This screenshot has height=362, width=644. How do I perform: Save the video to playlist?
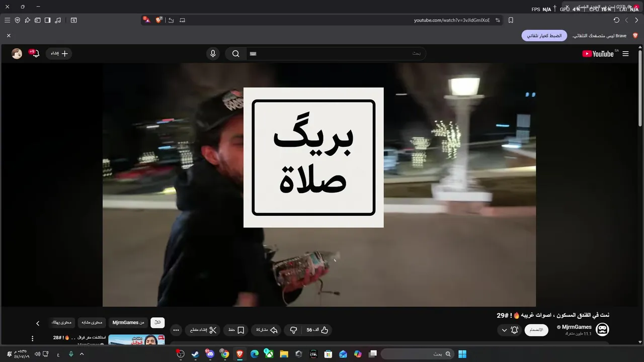pos(236,330)
